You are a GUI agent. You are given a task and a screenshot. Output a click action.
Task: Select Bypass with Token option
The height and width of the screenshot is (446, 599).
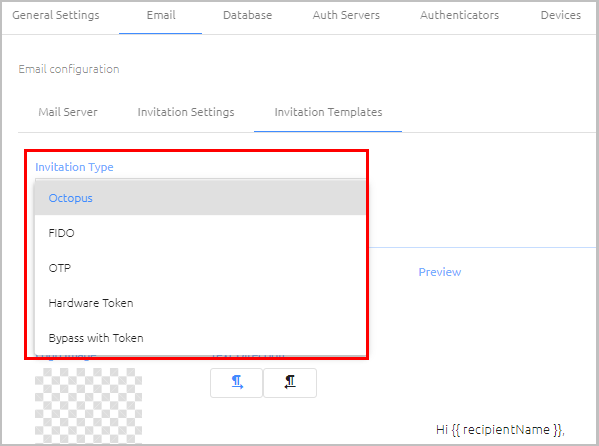coord(200,338)
